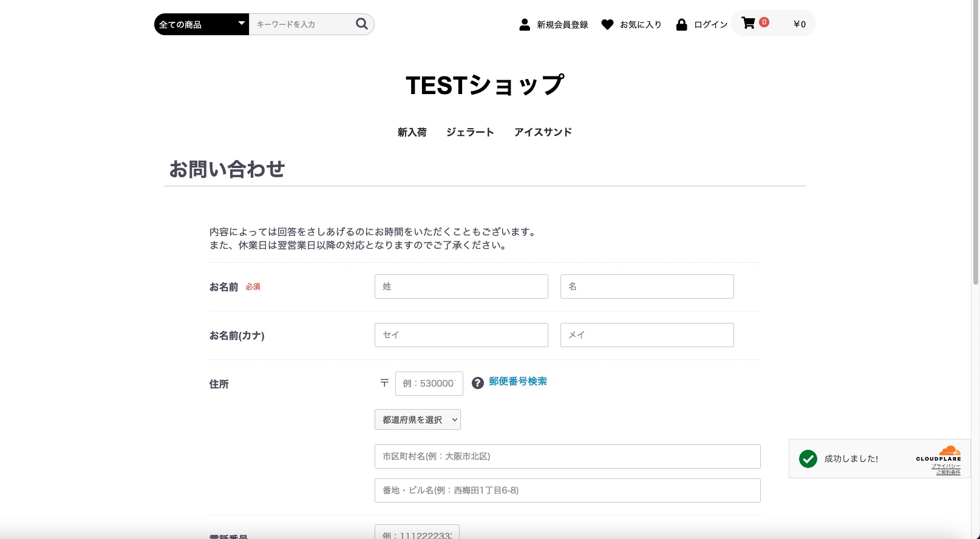Click the green success checkmark icon
This screenshot has height=539, width=980.
coord(808,459)
